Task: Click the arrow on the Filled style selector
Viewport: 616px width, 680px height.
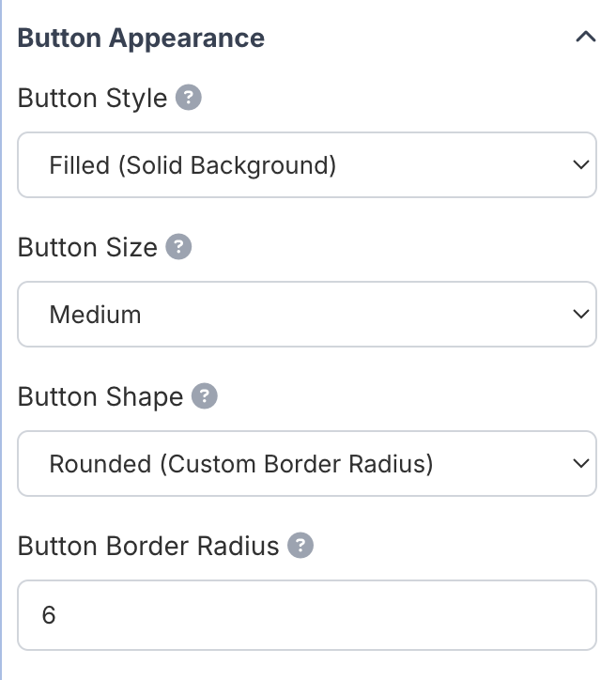Action: (x=580, y=165)
